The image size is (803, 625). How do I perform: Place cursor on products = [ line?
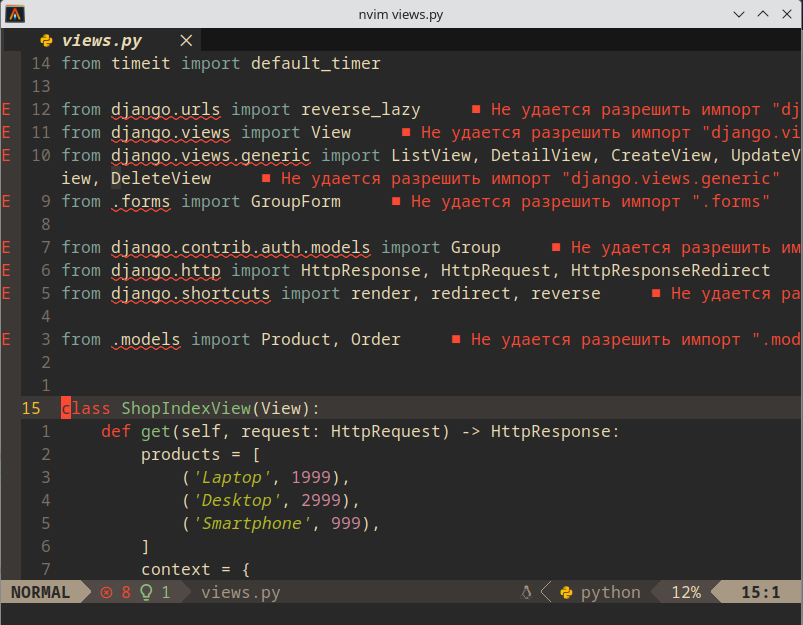[x=200, y=454]
